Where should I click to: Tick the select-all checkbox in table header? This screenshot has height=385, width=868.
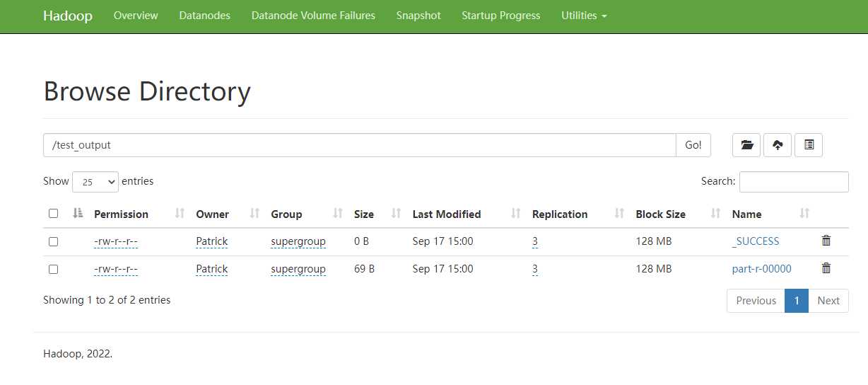coord(53,214)
